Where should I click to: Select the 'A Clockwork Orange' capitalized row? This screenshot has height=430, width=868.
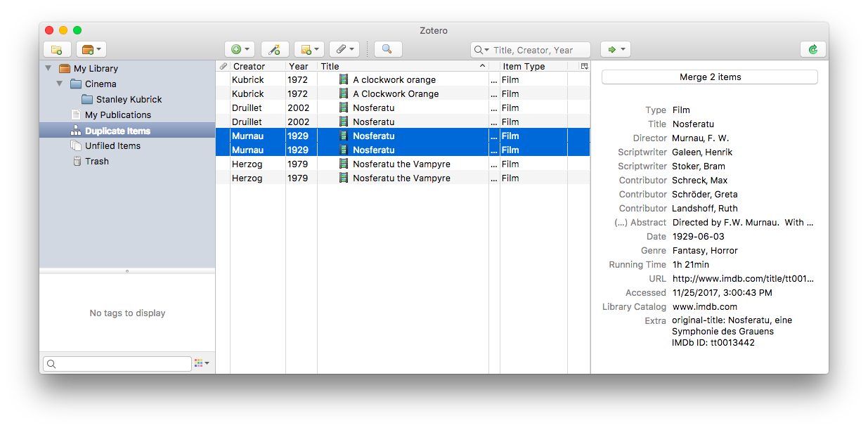pos(403,93)
